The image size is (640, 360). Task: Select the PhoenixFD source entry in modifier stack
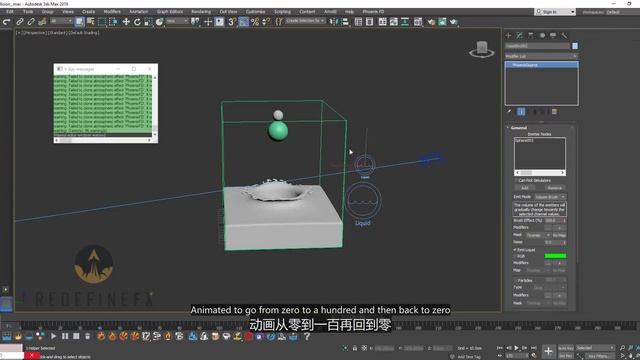[x=541, y=65]
